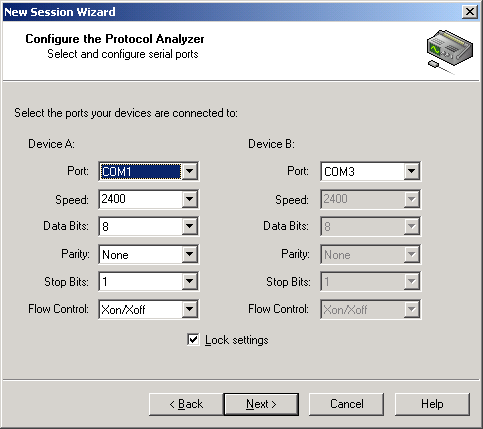Open the wizard Help button

[432, 404]
